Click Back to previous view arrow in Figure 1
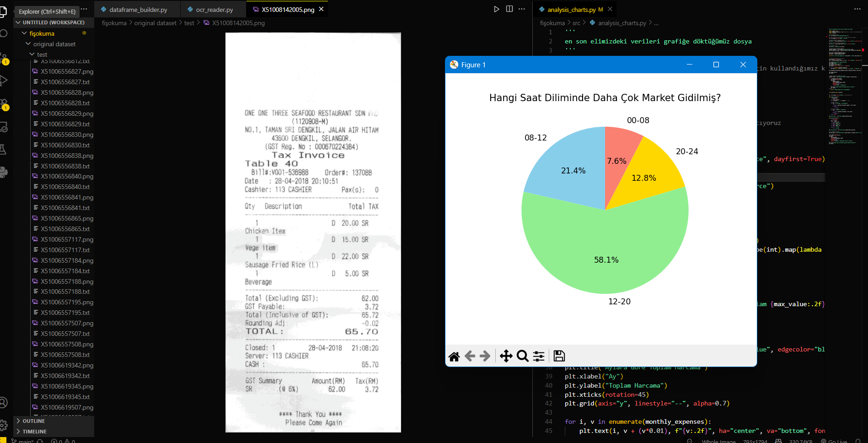Screen dimensions: 868x443 click(x=470, y=356)
